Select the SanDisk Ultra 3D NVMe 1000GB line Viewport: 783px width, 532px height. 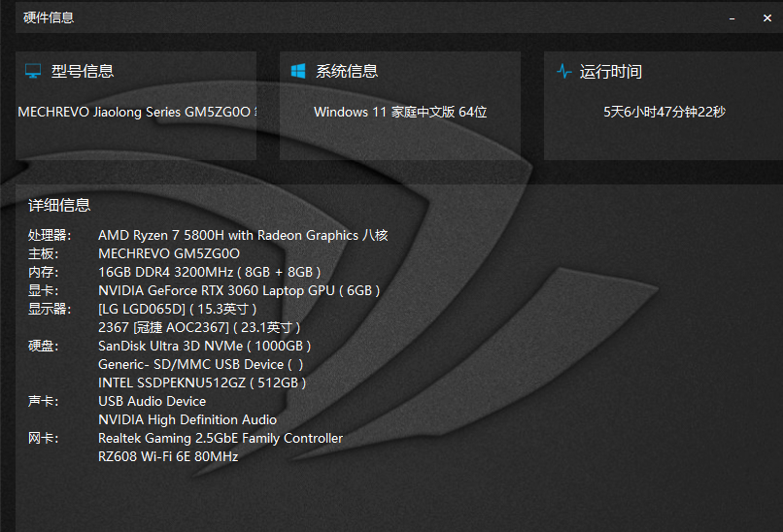pos(205,346)
